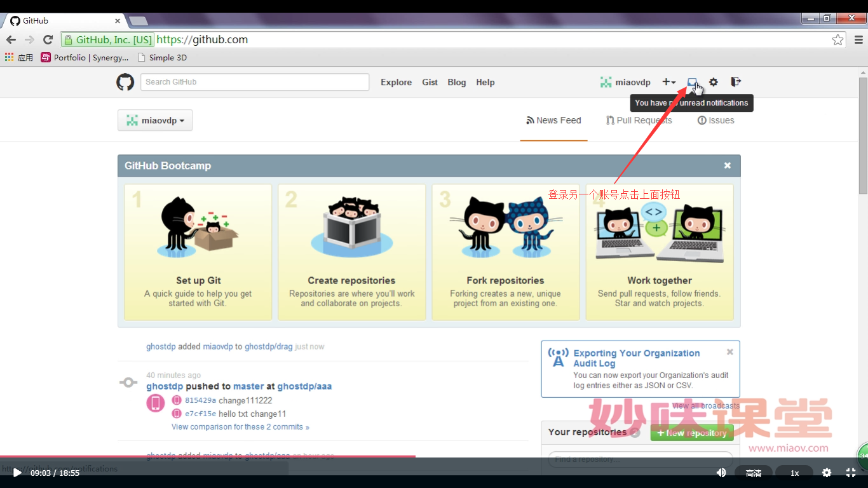This screenshot has width=868, height=488.
Task: Focus the Find a repository field
Action: [640, 459]
